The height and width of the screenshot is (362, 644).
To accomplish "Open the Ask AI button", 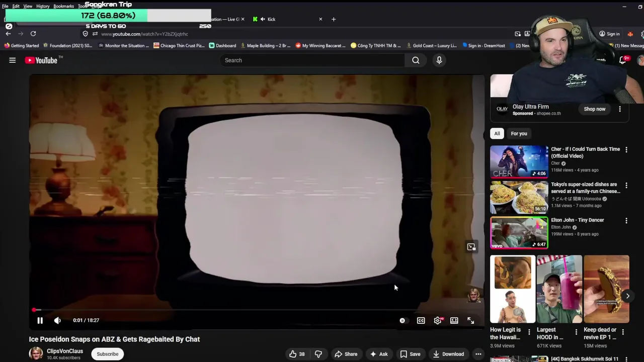I will click(x=378, y=354).
